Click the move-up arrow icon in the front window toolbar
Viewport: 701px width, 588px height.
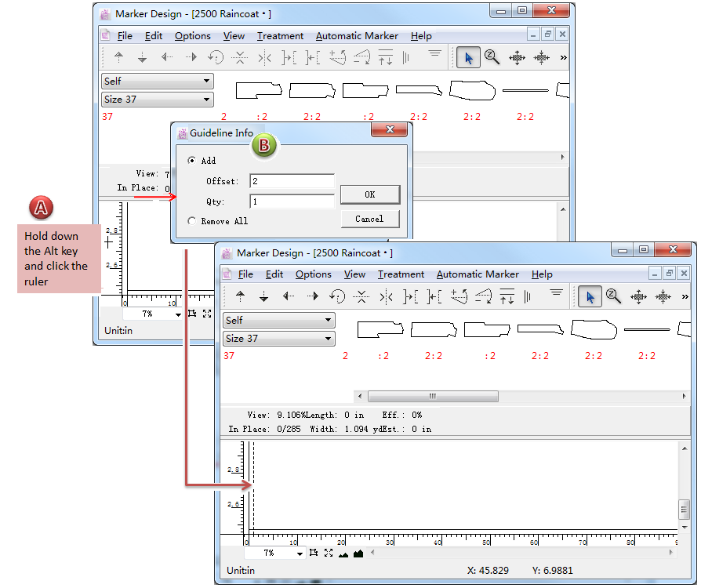point(241,296)
